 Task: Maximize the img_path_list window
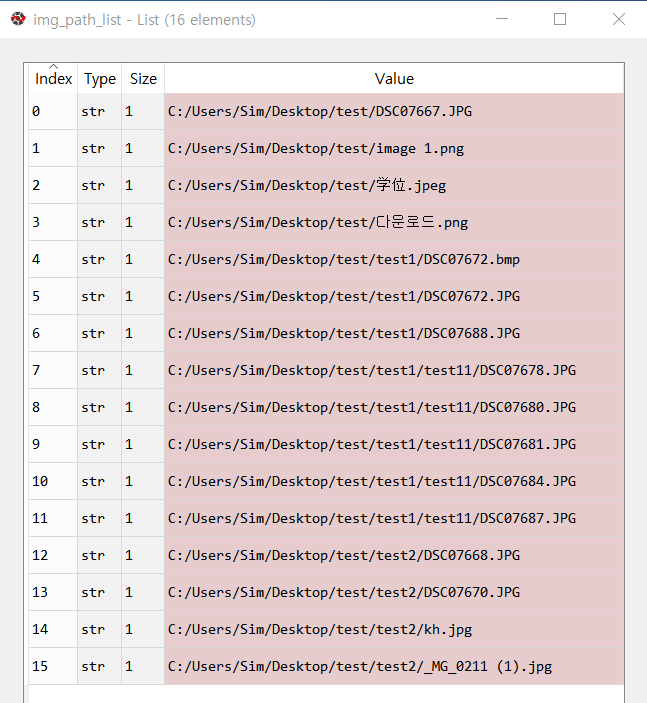pos(560,19)
